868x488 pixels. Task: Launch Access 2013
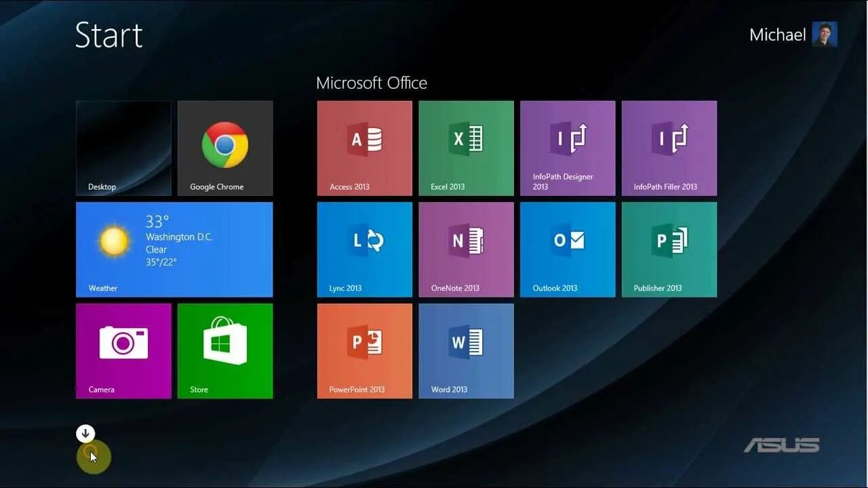pyautogui.click(x=365, y=148)
